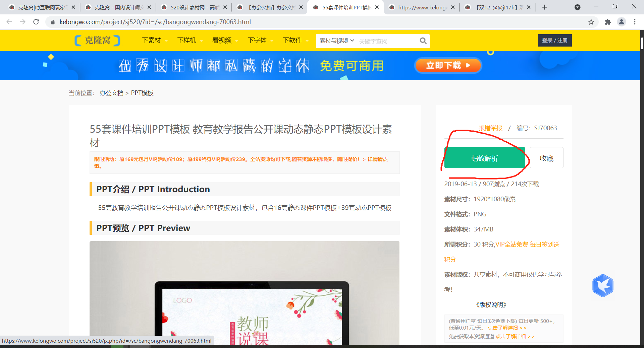Click 2019-06-13 / 907浏览 stats line
Viewport: 644px width, 348px height.
click(x=491, y=184)
